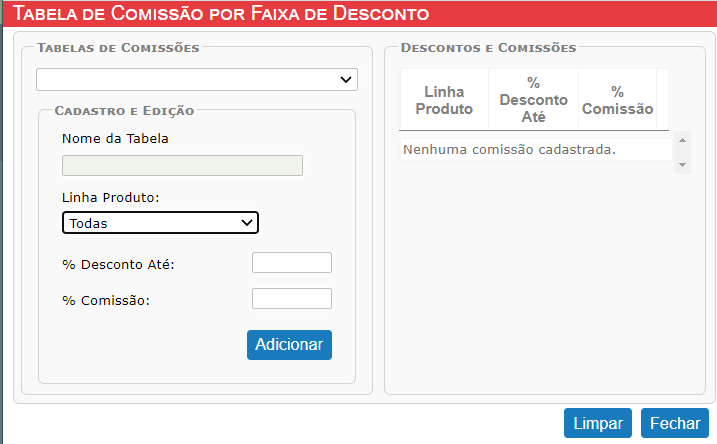This screenshot has height=444, width=717.
Task: Click the % Comissão input box in the form
Action: click(x=292, y=299)
